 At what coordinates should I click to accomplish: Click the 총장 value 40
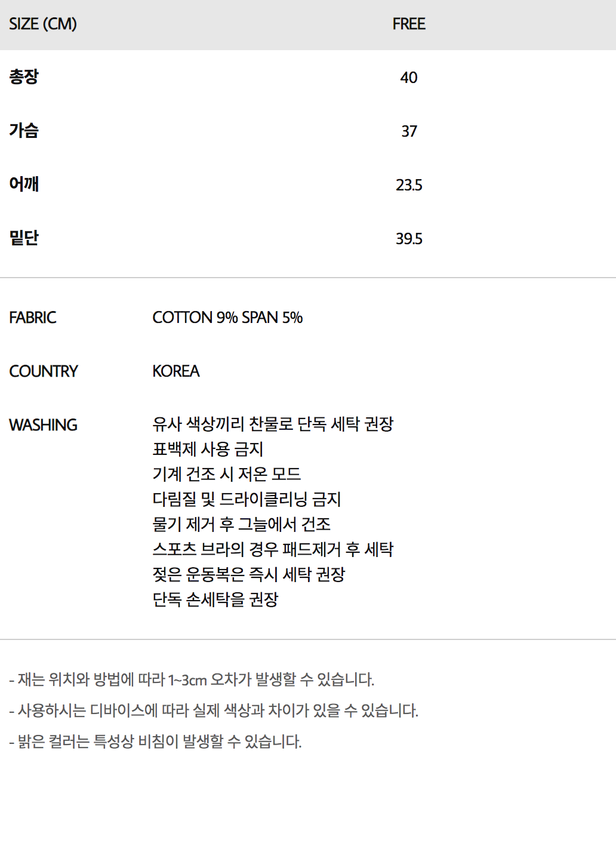click(409, 78)
